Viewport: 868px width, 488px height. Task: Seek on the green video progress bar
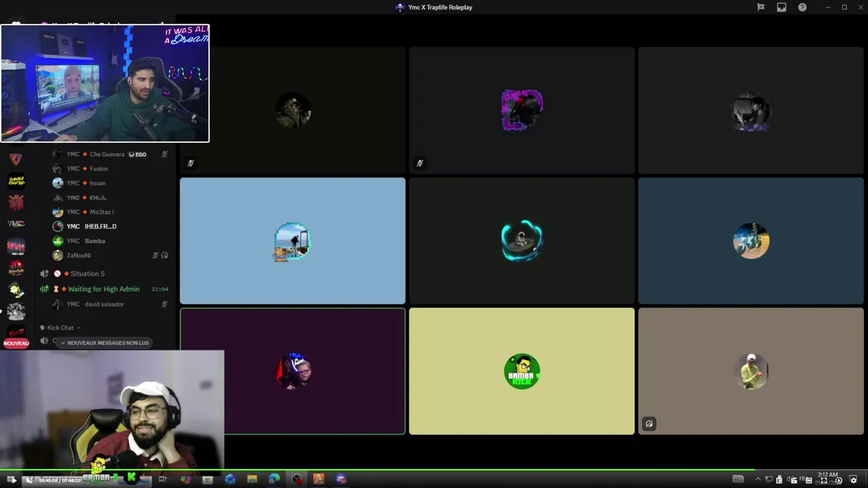pos(434,470)
